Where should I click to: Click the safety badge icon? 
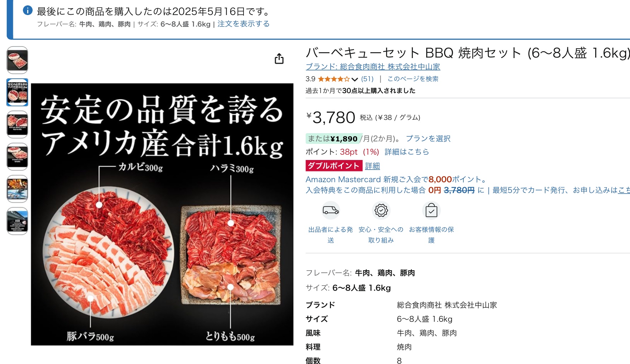click(381, 210)
